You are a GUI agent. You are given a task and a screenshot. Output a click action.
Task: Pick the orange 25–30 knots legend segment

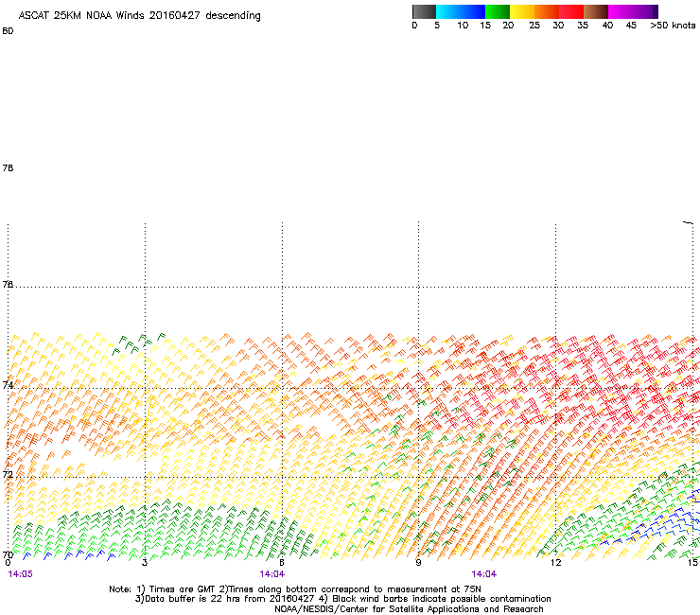[547, 11]
